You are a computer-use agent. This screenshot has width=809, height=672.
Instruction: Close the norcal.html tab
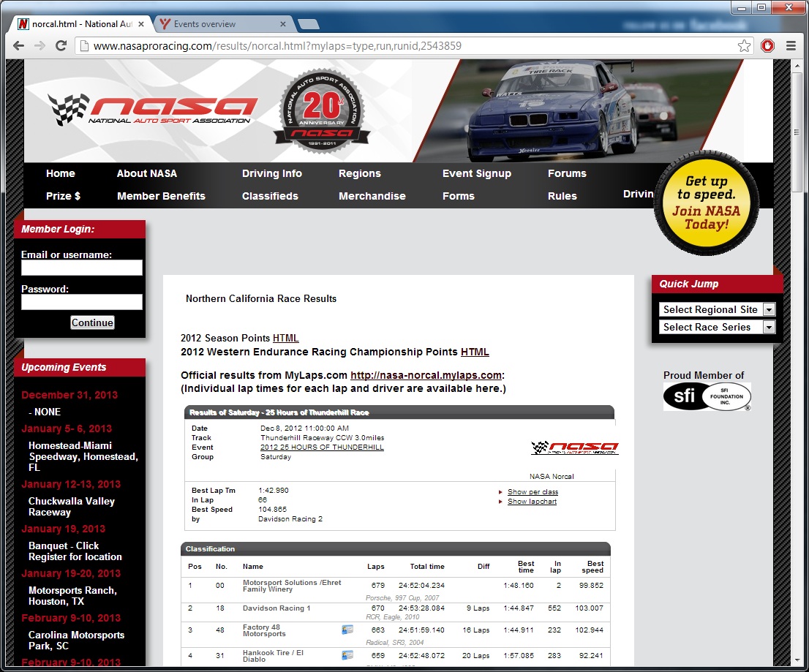tap(141, 24)
